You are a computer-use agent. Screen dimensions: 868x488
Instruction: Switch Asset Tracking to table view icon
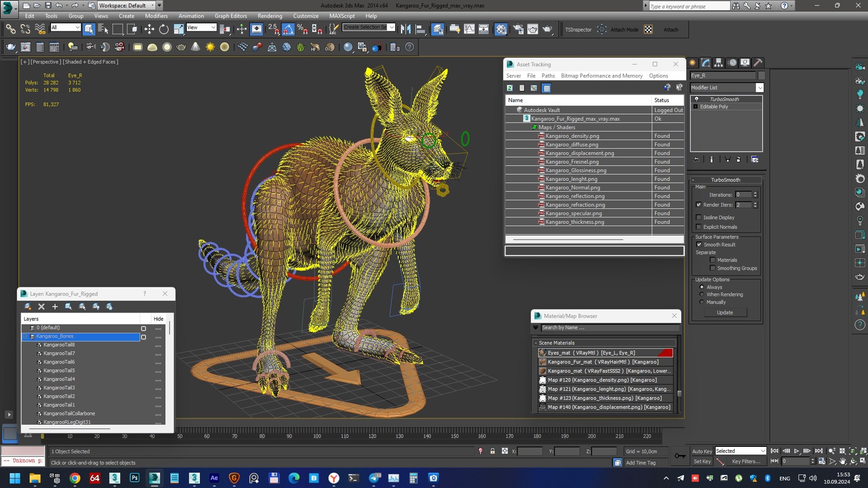tap(547, 88)
